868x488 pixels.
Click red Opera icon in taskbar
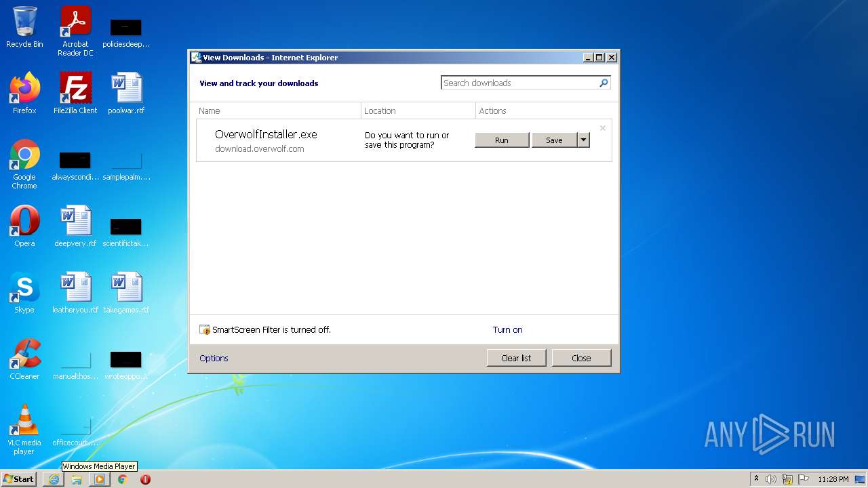[x=145, y=479]
